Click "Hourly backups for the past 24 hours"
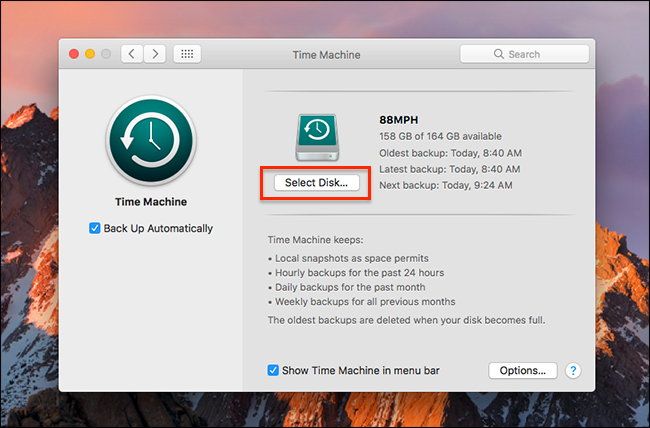Image resolution: width=650 pixels, height=428 pixels. (x=359, y=272)
